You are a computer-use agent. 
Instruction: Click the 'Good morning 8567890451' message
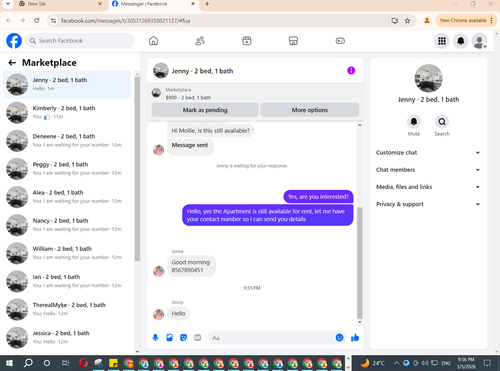(191, 266)
